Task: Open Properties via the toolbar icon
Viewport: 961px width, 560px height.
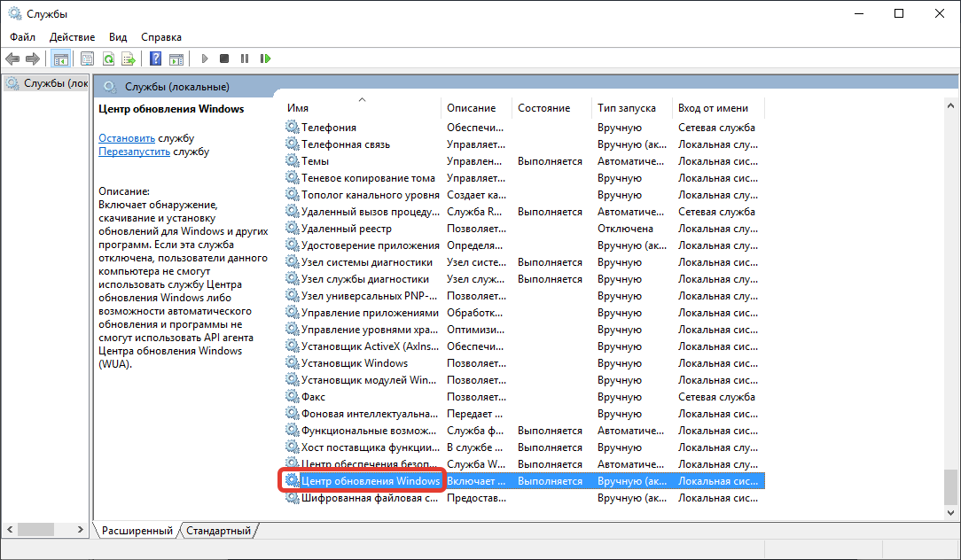Action: tap(87, 58)
